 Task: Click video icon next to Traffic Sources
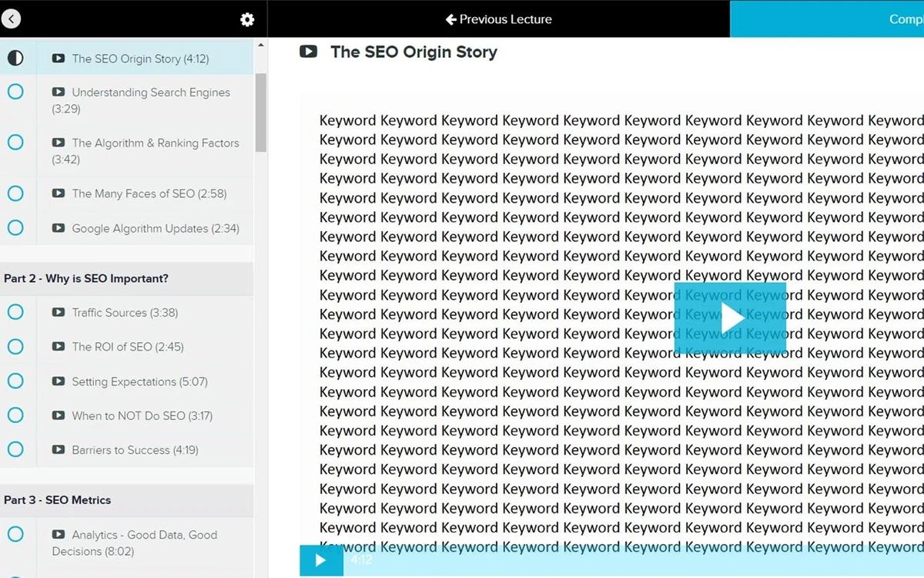point(59,312)
